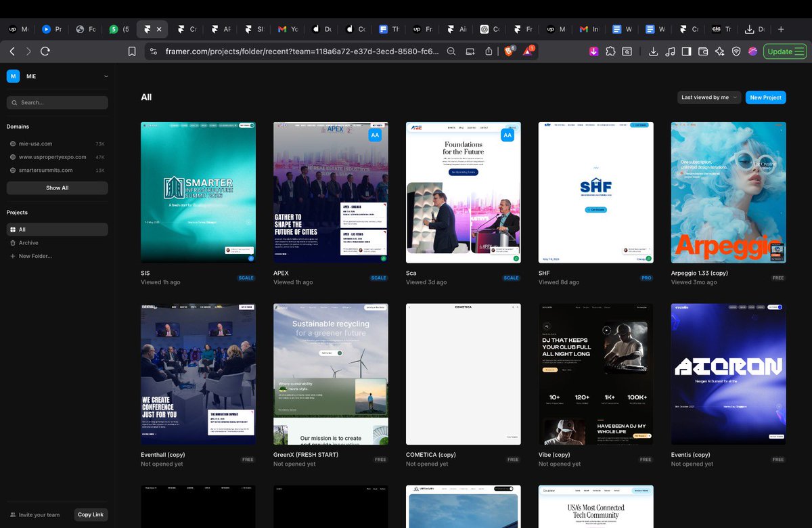Open the browser Downloads icon

click(x=653, y=51)
